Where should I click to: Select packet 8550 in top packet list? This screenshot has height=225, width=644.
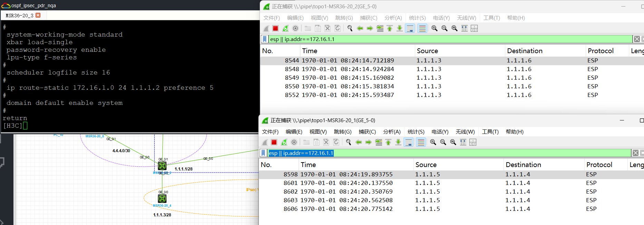coord(345,86)
